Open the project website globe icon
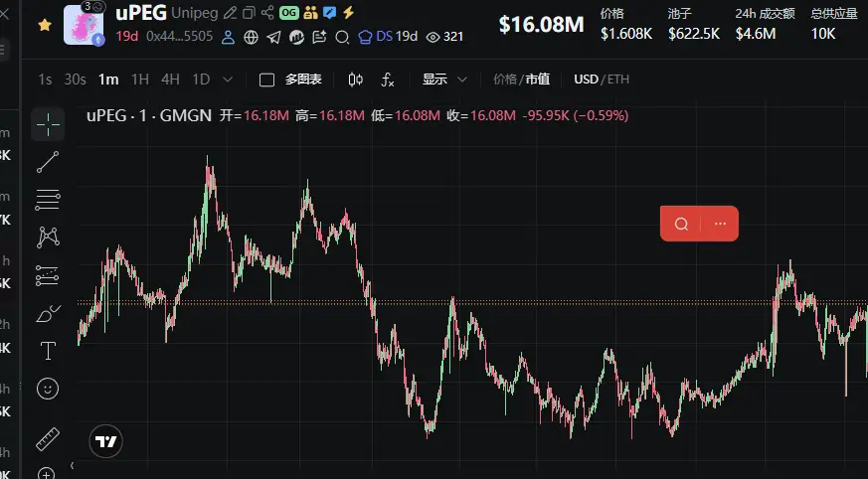The height and width of the screenshot is (479, 868). pyautogui.click(x=251, y=37)
